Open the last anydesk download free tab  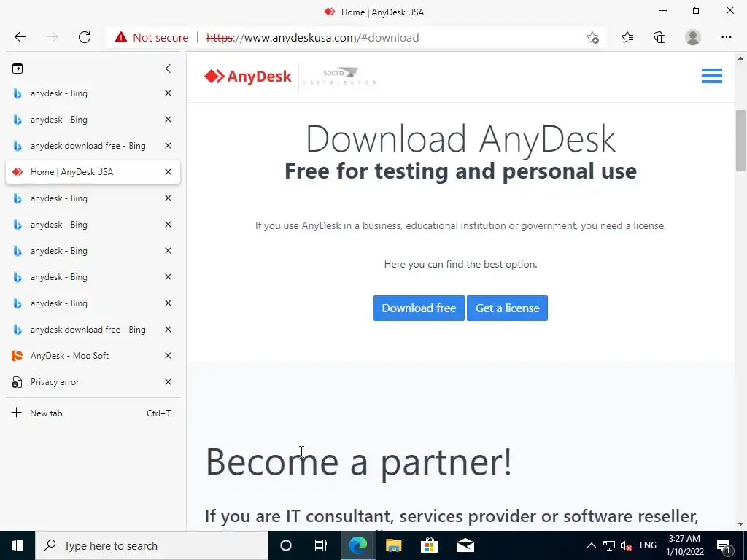tap(93, 330)
